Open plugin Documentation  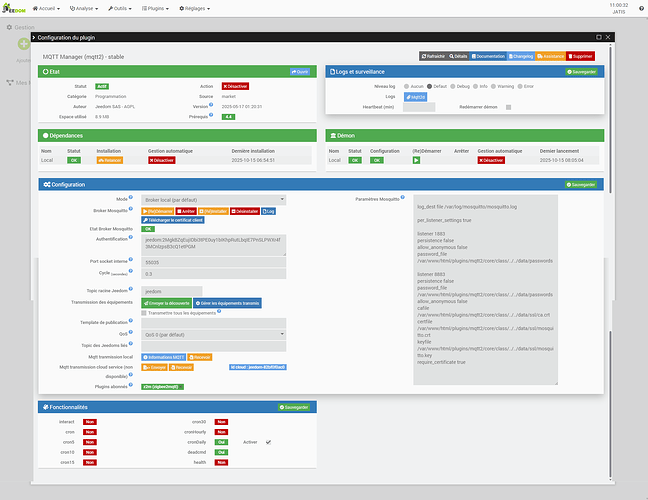(x=488, y=56)
